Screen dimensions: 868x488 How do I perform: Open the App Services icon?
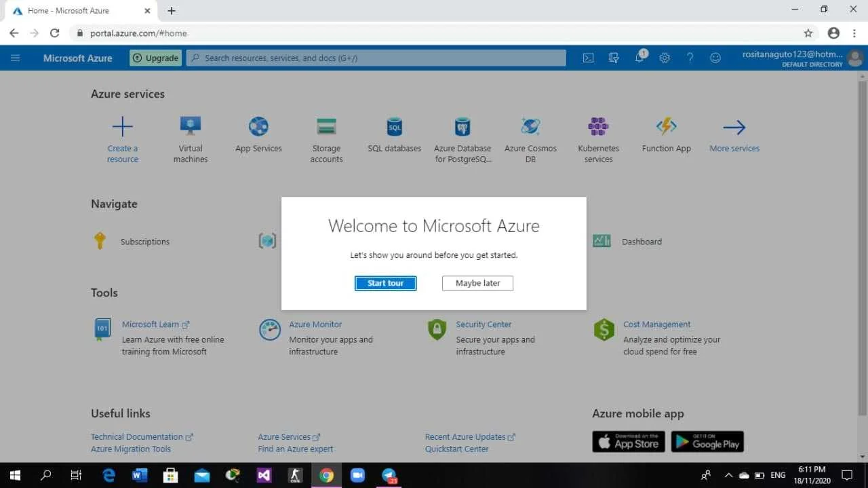click(x=258, y=126)
